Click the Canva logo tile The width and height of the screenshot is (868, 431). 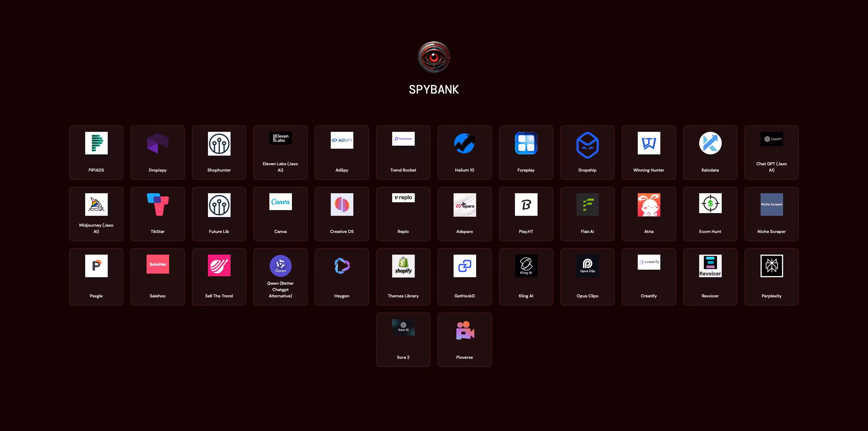(280, 202)
